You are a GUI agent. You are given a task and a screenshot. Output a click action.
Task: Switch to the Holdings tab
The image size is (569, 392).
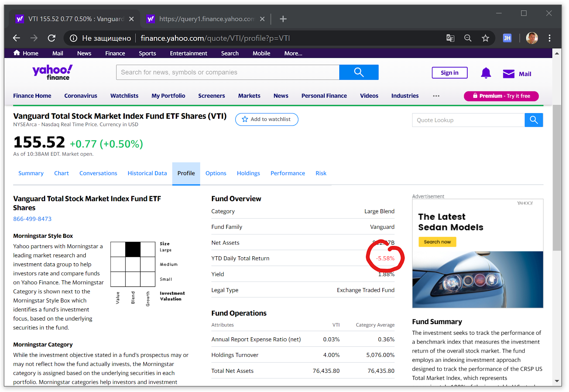[x=248, y=173]
